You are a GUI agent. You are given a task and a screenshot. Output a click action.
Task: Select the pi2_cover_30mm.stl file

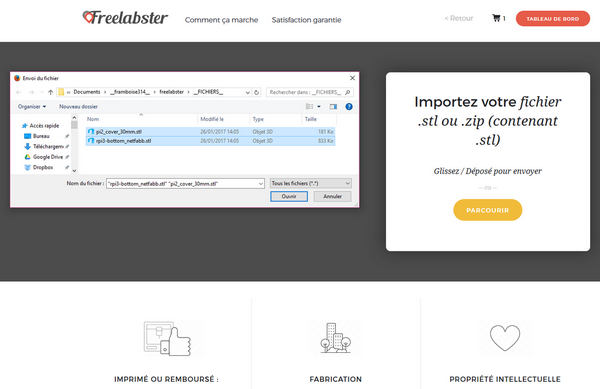click(x=210, y=132)
